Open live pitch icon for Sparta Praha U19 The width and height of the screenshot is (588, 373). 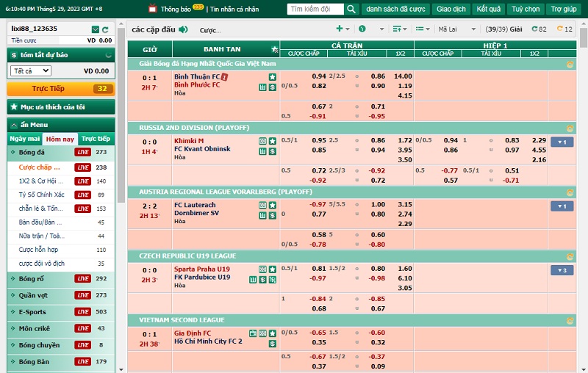pos(263,269)
